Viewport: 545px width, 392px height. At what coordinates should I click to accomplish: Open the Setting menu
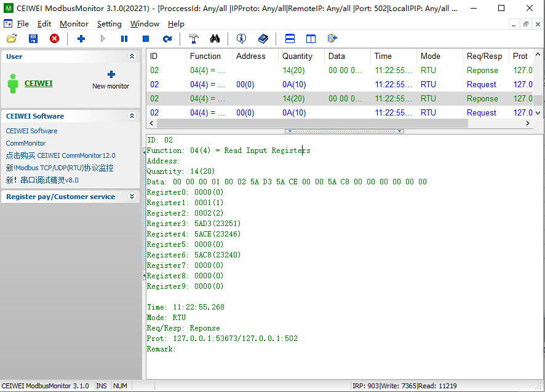pyautogui.click(x=109, y=24)
